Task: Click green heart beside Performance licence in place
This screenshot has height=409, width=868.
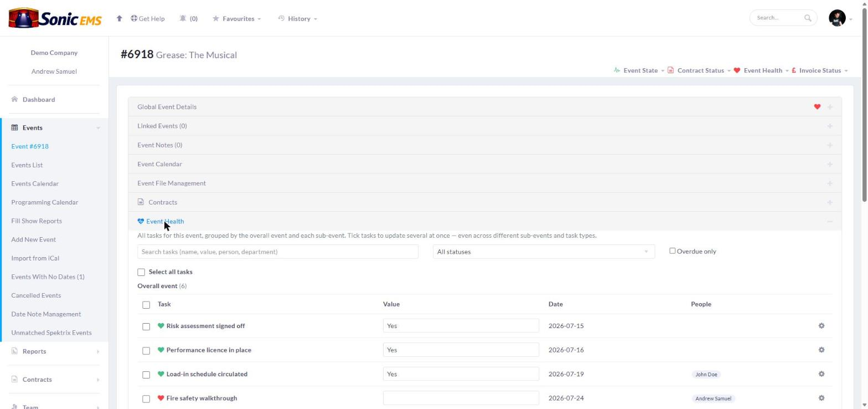Action: 161,350
